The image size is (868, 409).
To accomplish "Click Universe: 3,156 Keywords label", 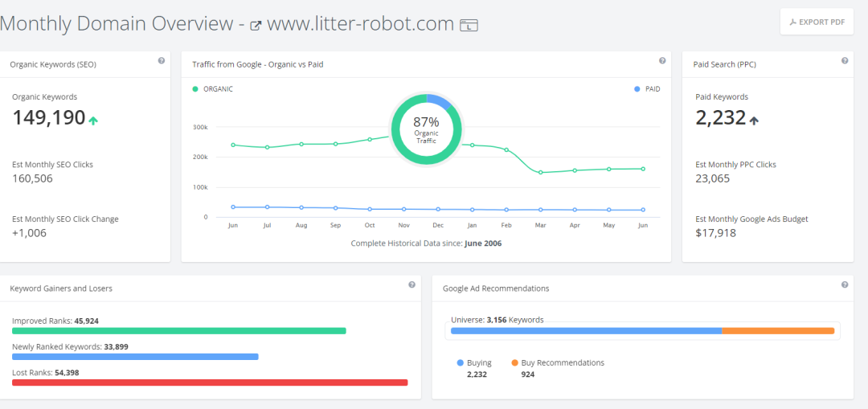I will tap(497, 320).
